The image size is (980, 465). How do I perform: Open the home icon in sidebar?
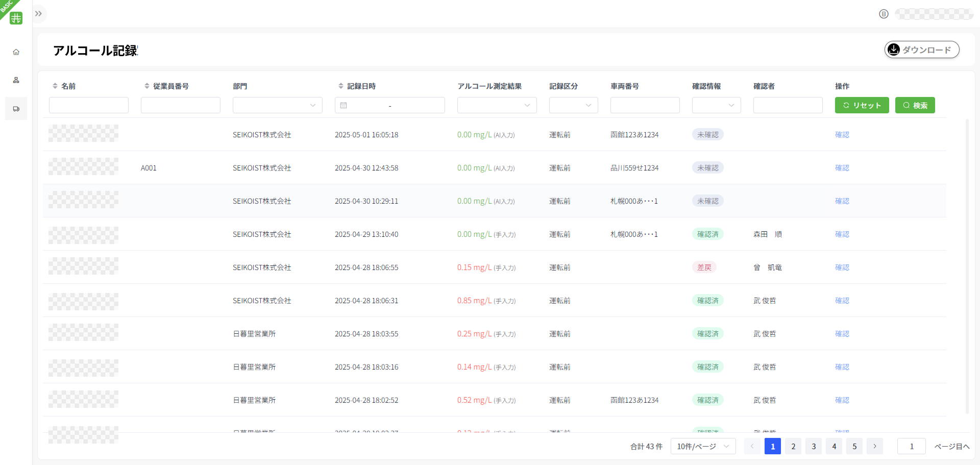click(x=16, y=52)
